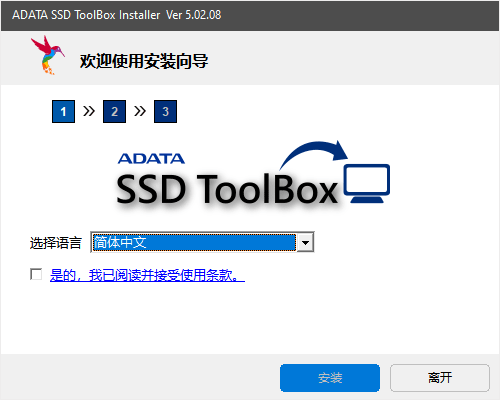Click the ADATA SSD ToolBox logo text
500x400 pixels.
point(227,179)
